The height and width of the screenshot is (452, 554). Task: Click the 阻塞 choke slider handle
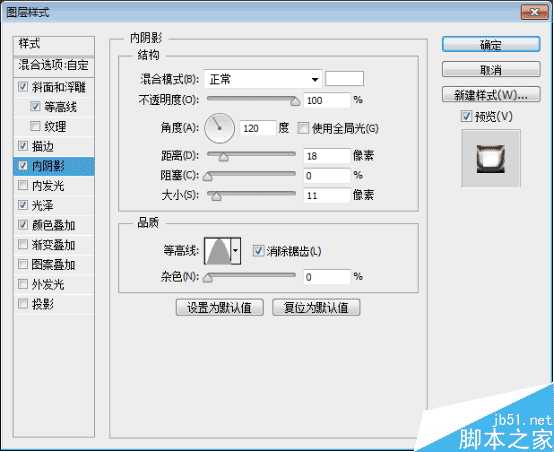[x=208, y=177]
